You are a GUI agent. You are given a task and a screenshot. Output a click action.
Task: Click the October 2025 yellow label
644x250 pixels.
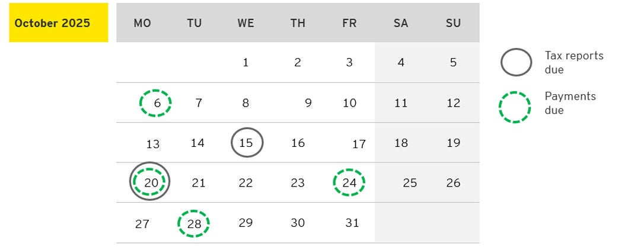[58, 23]
